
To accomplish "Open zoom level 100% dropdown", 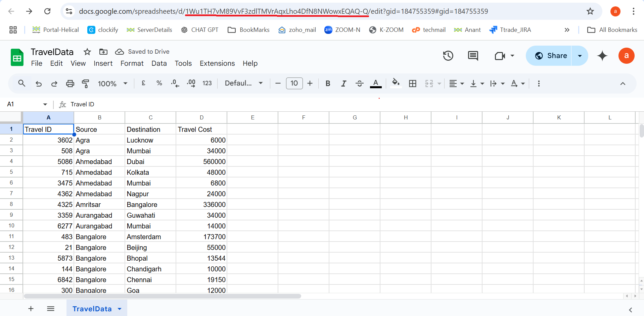I will [112, 84].
